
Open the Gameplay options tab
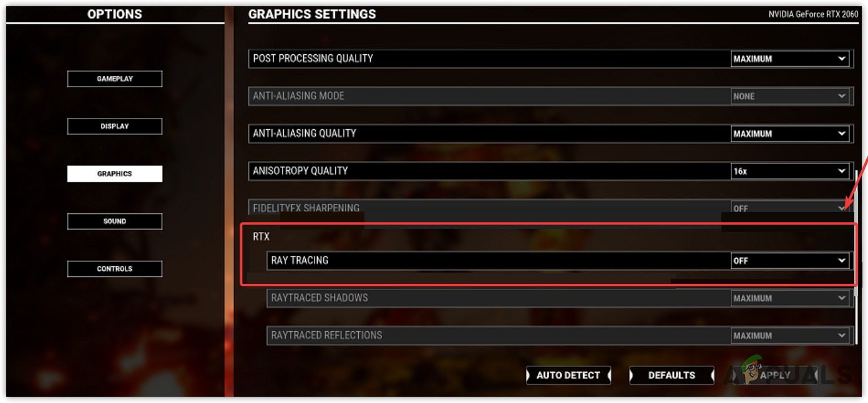(x=115, y=79)
